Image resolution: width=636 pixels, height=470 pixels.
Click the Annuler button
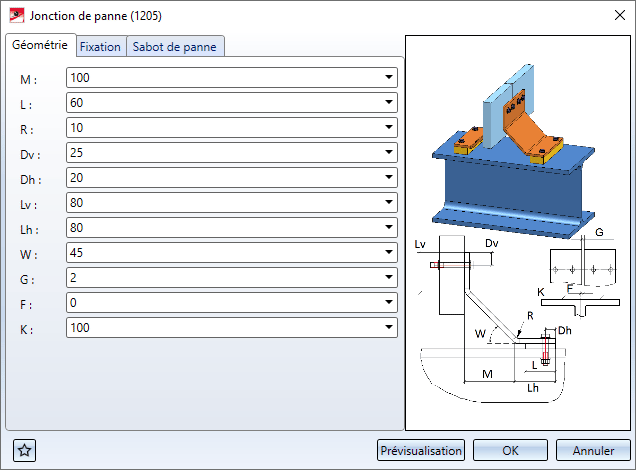(593, 450)
